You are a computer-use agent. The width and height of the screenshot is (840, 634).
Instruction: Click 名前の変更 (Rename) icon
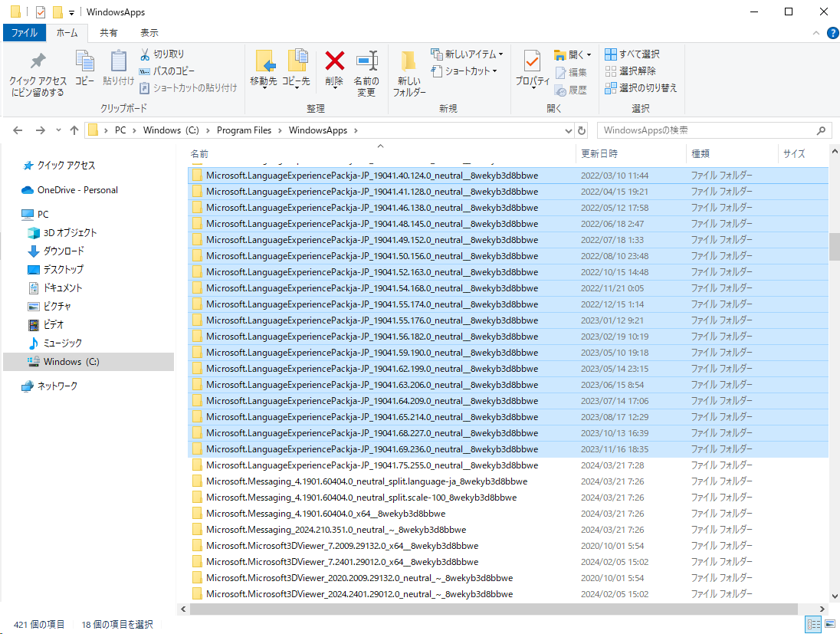coord(366,73)
